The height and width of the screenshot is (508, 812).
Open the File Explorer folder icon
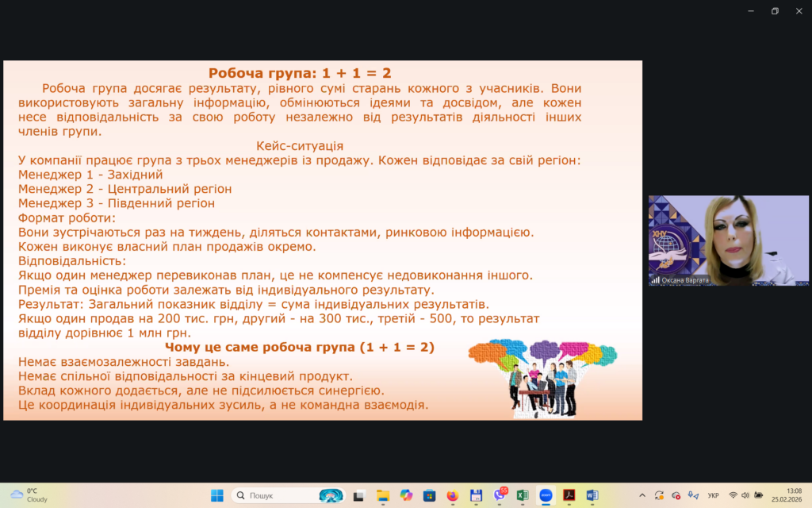point(383,495)
